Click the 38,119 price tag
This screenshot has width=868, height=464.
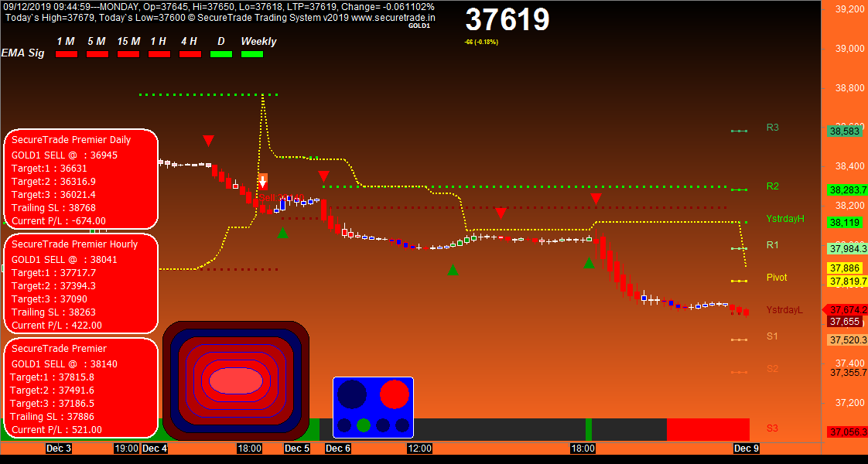pyautogui.click(x=845, y=223)
